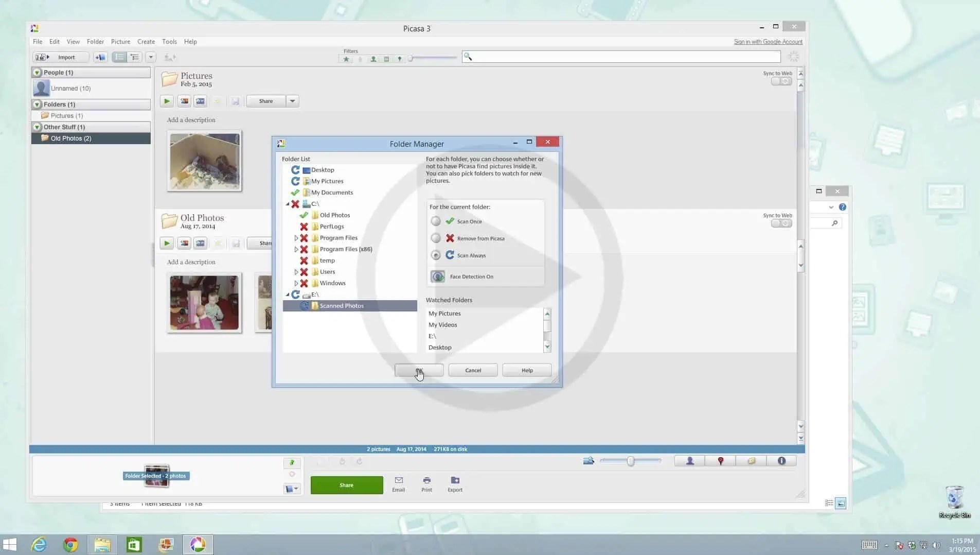
Task: Click help icon in the background Explorer window
Action: 842,207
